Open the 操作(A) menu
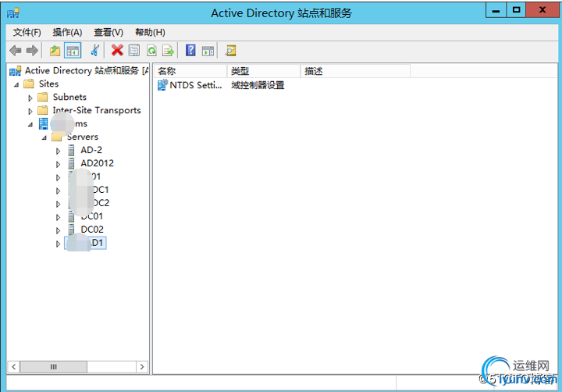The height and width of the screenshot is (392, 562). click(67, 33)
